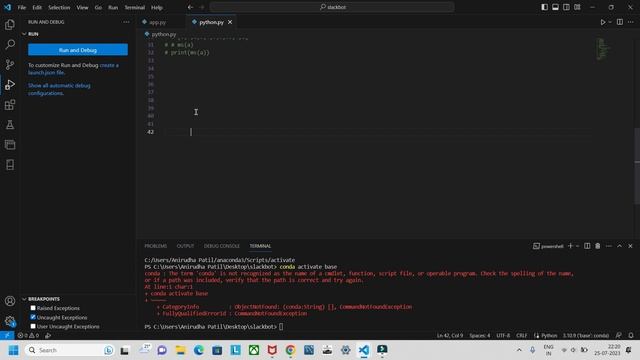Split the editor to the right
Viewport: 640px width, 360px height.
pyautogui.click(x=620, y=22)
